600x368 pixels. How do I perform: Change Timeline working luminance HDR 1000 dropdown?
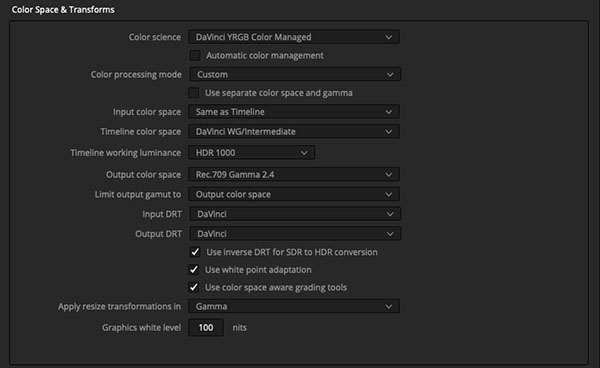click(251, 153)
